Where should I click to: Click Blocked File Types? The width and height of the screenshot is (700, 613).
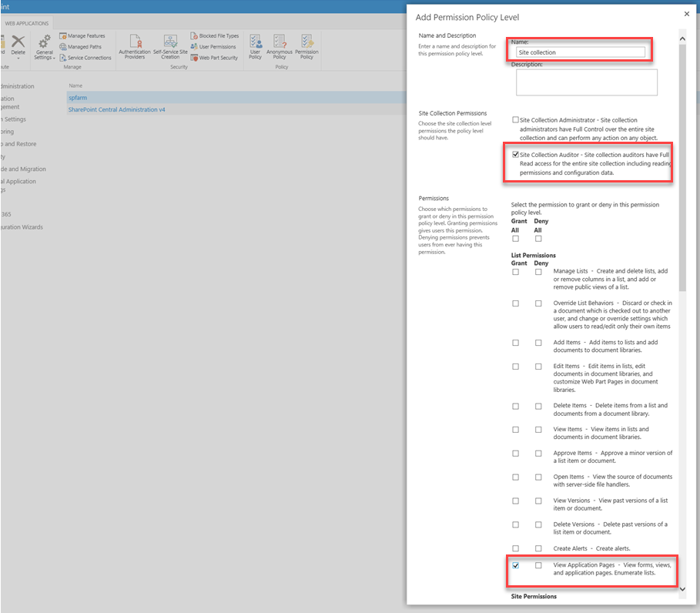[215, 35]
